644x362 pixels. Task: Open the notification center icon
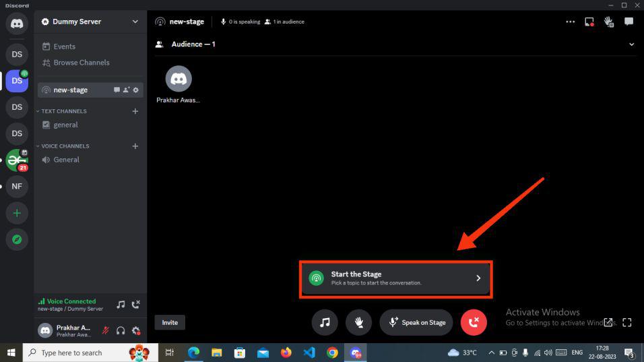tap(629, 353)
